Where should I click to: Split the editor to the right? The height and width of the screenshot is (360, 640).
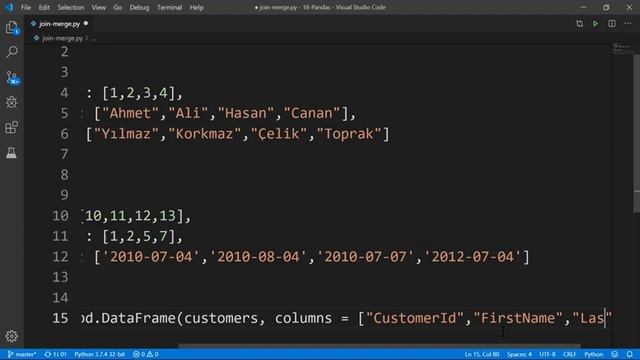(611, 24)
